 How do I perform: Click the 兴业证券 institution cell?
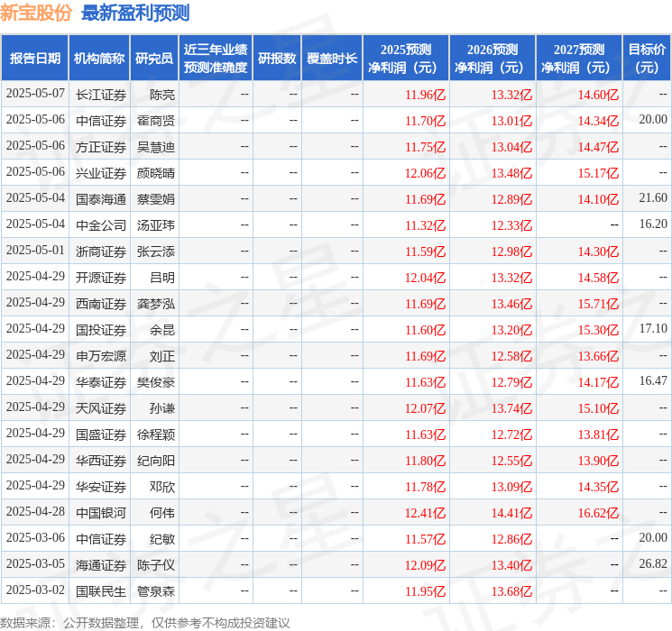coord(101,173)
